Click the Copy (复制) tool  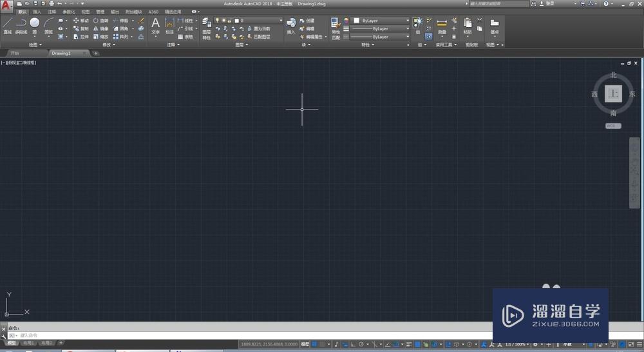pos(81,29)
